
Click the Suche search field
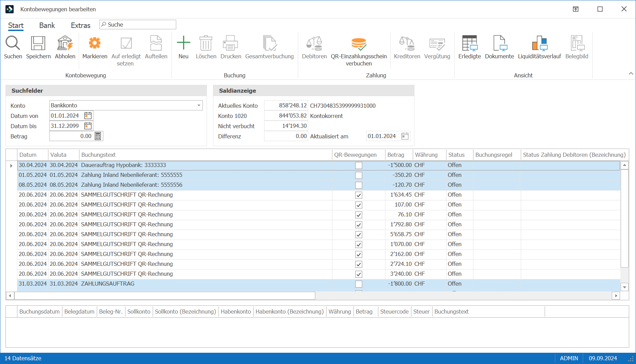138,25
